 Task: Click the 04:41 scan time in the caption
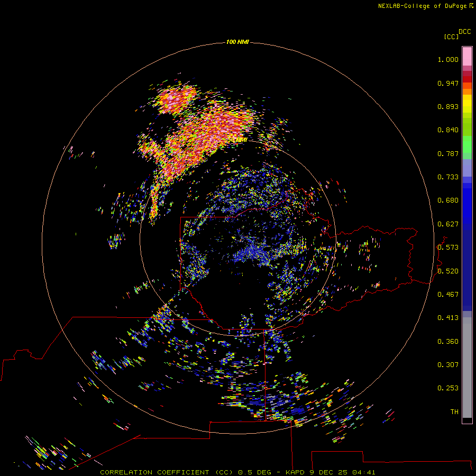(x=364, y=472)
